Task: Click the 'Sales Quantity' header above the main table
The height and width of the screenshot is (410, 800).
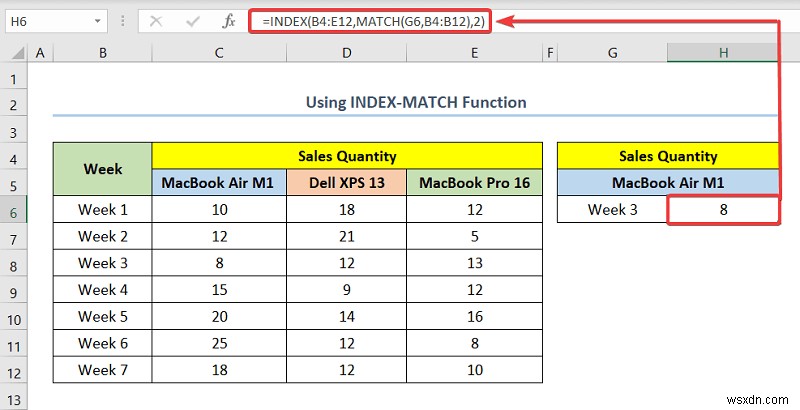Action: coord(347,156)
